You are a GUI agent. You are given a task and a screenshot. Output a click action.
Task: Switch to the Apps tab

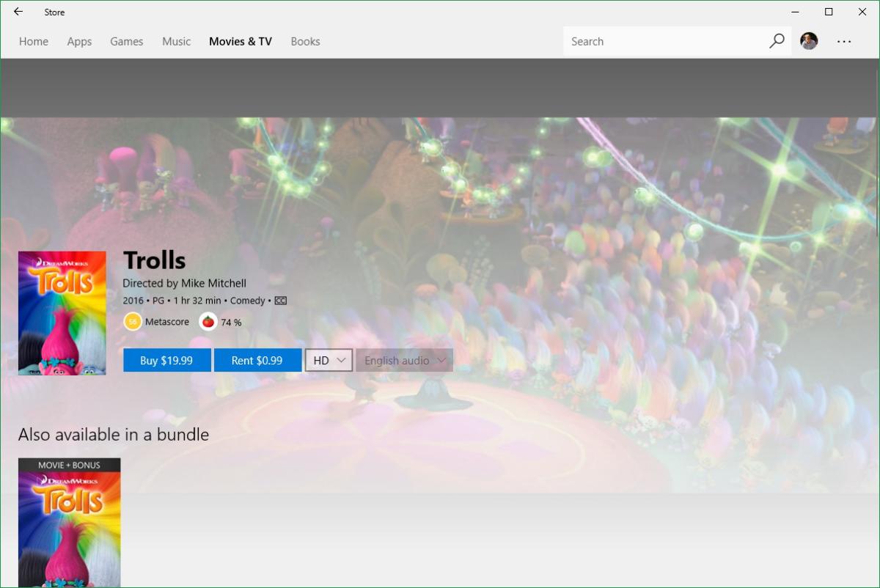pyautogui.click(x=79, y=42)
